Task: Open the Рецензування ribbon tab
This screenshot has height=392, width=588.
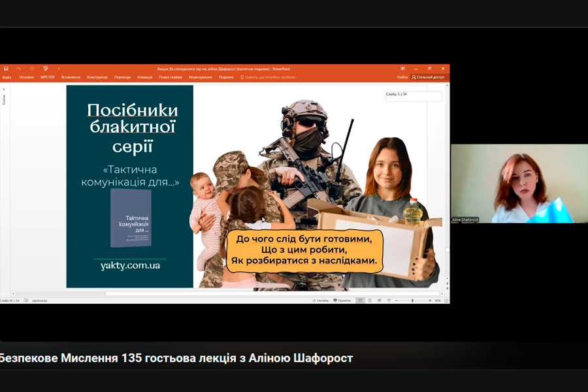Action: (x=201, y=77)
